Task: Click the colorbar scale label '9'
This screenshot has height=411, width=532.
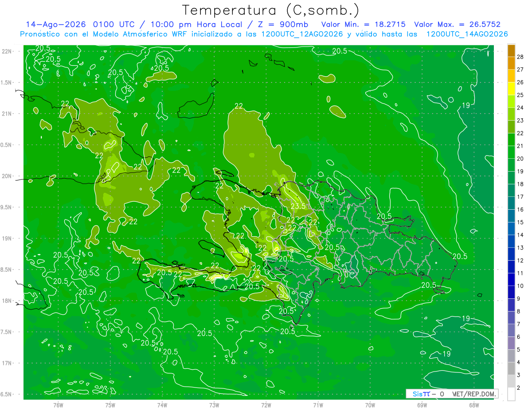Action: pos(519,299)
